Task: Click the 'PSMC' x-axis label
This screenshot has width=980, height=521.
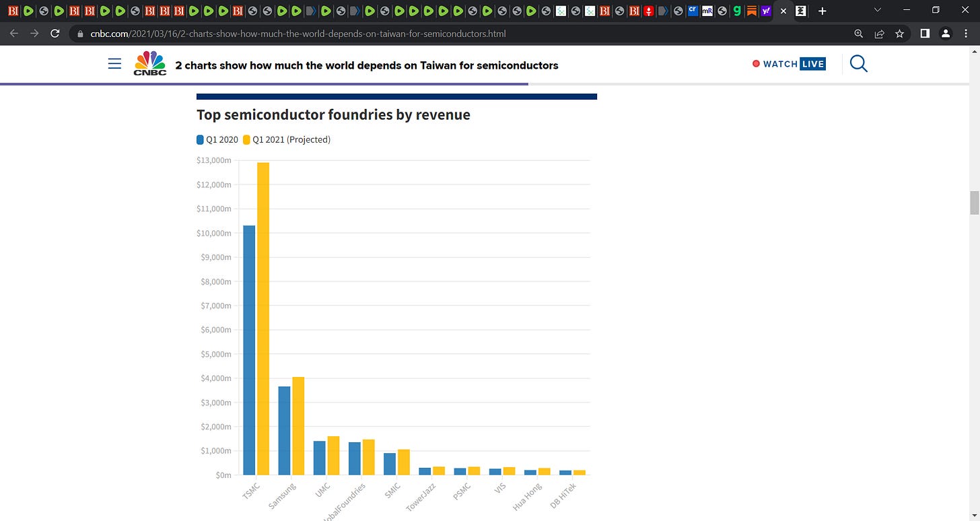Action: 462,491
